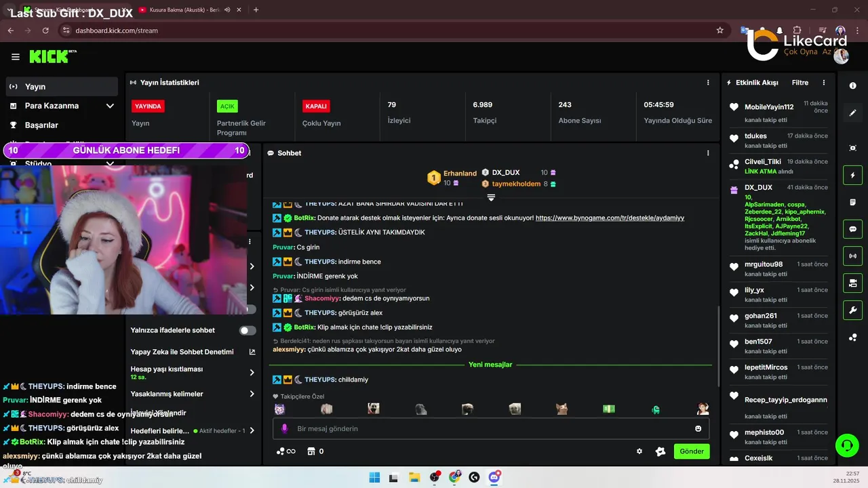Open Sohbet panel three-dot menu
868x488 pixels.
(x=708, y=153)
